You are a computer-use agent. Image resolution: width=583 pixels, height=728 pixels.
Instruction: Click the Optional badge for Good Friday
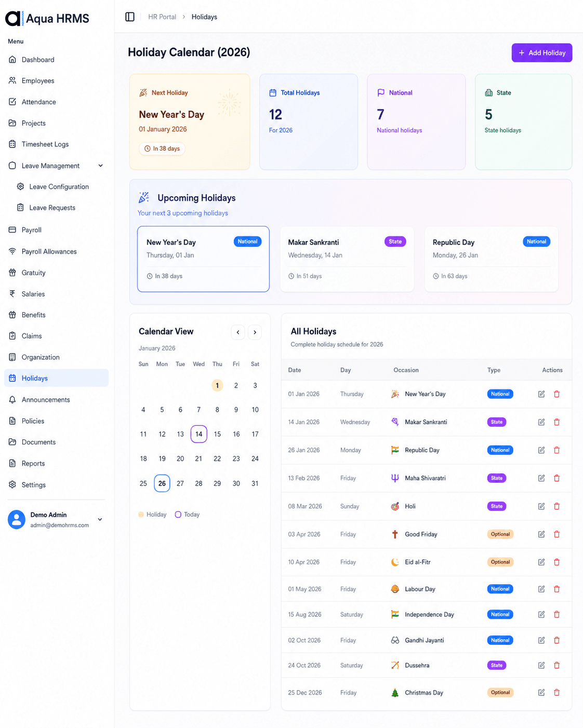pyautogui.click(x=500, y=534)
